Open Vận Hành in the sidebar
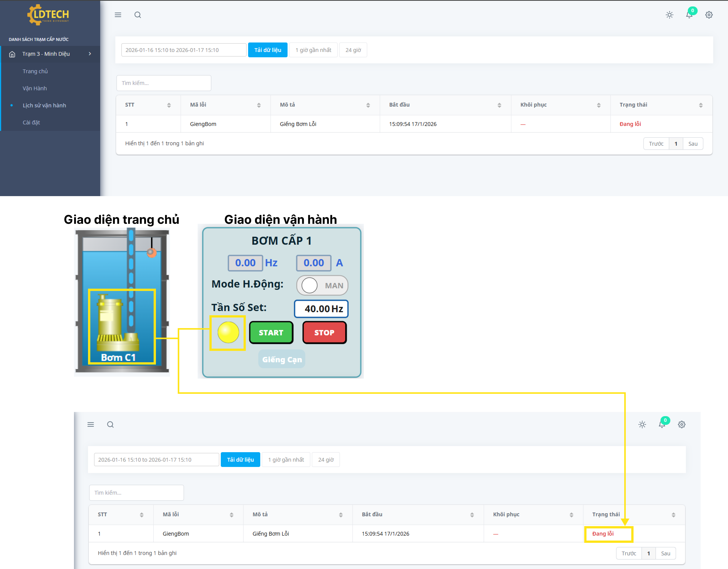Viewport: 728px width, 569px height. (35, 88)
